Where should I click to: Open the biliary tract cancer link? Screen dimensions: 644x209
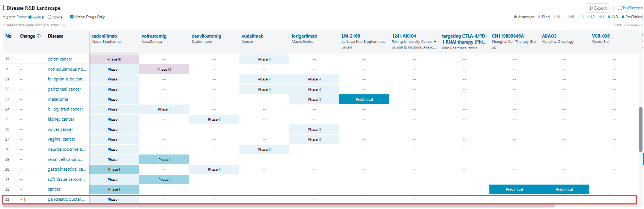tap(65, 109)
